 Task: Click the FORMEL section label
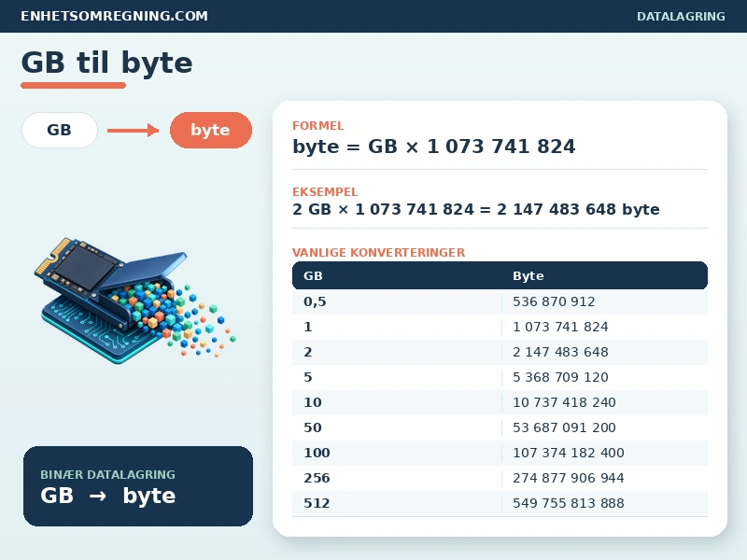click(317, 126)
